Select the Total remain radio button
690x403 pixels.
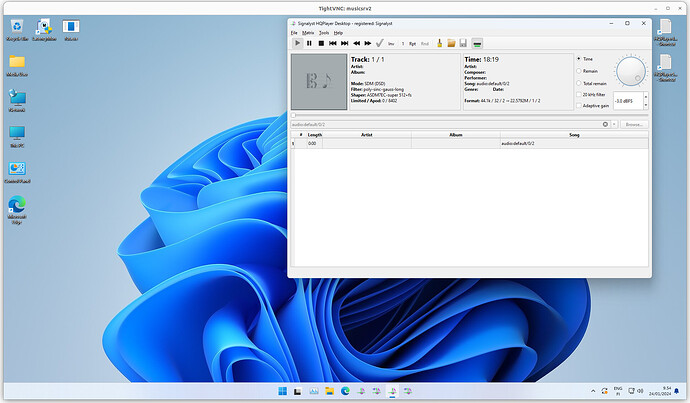[x=579, y=83]
